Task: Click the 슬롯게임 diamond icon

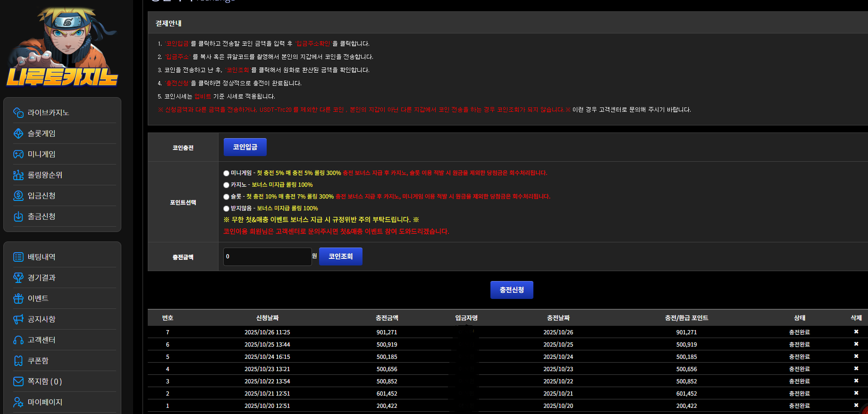Action: pos(18,133)
